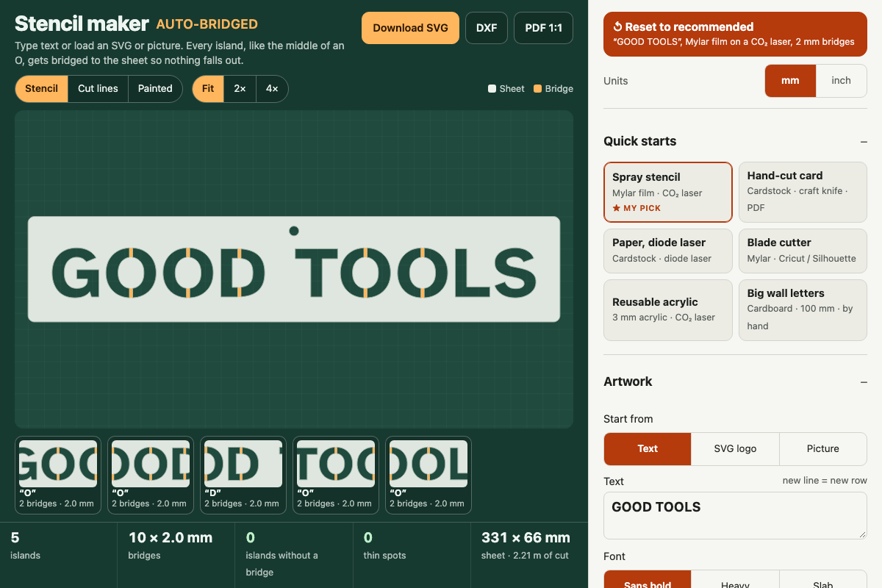Click the GOOD TOOLS text field

click(x=735, y=515)
